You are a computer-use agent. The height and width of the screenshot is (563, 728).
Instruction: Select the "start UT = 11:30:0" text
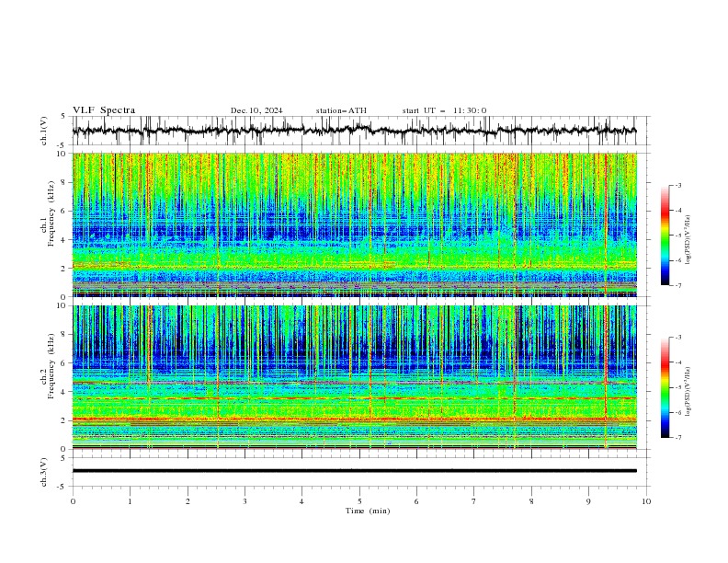tap(444, 110)
